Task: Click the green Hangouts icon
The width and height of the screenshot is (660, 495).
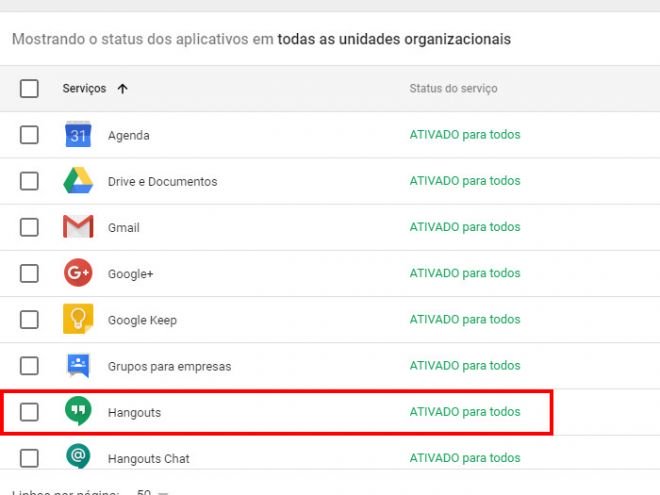Action: click(x=78, y=411)
